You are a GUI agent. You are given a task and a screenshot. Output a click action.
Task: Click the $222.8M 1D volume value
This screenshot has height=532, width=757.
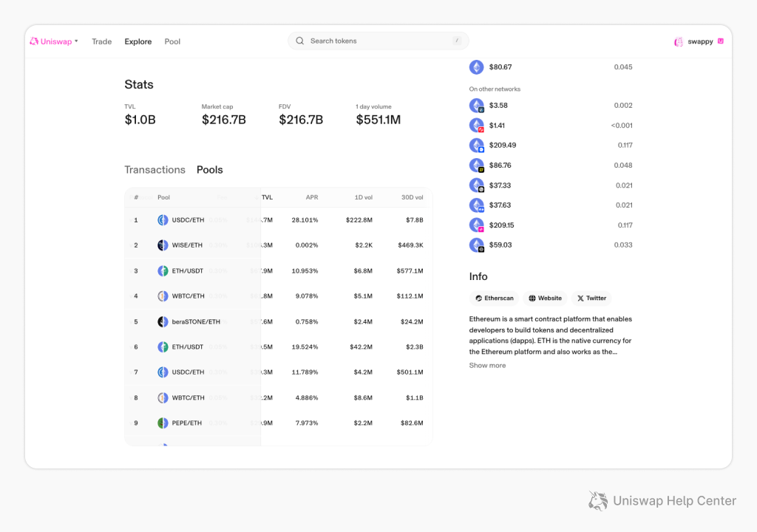click(x=359, y=220)
